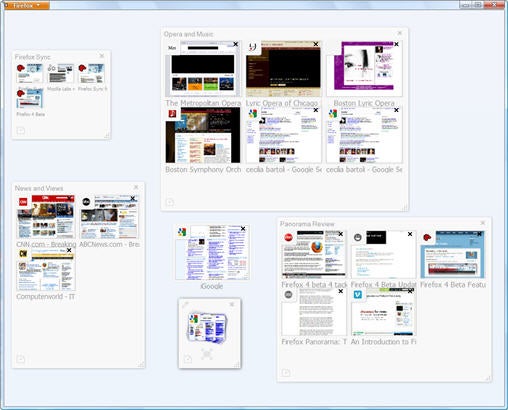Screen dimensions: 508x410
Task: Close the Panorama Review tab group
Action: [x=482, y=223]
